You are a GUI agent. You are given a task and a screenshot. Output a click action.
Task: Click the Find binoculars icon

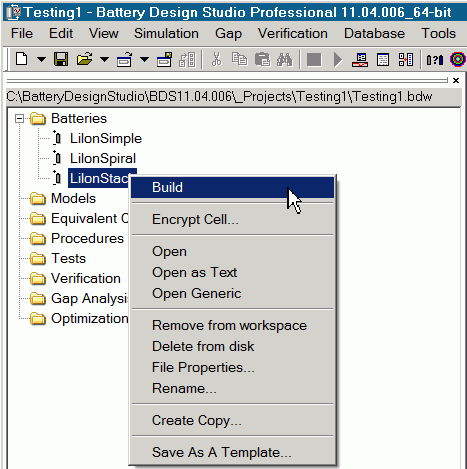(284, 59)
